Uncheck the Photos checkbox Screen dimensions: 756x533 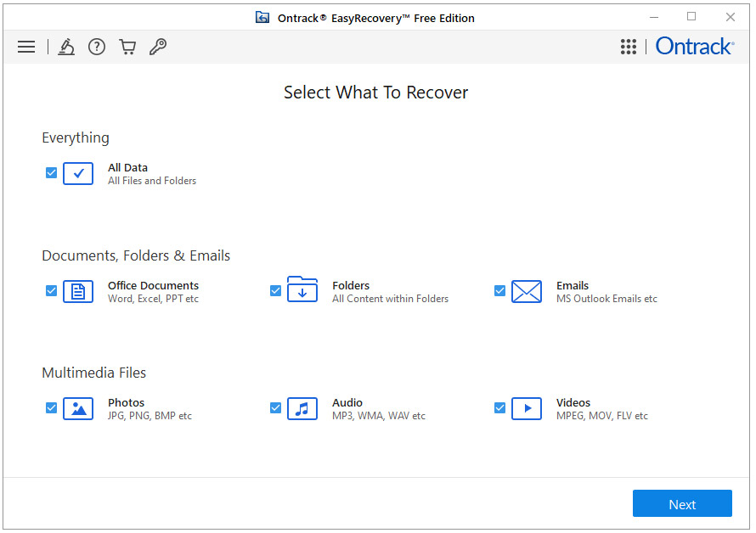click(51, 407)
